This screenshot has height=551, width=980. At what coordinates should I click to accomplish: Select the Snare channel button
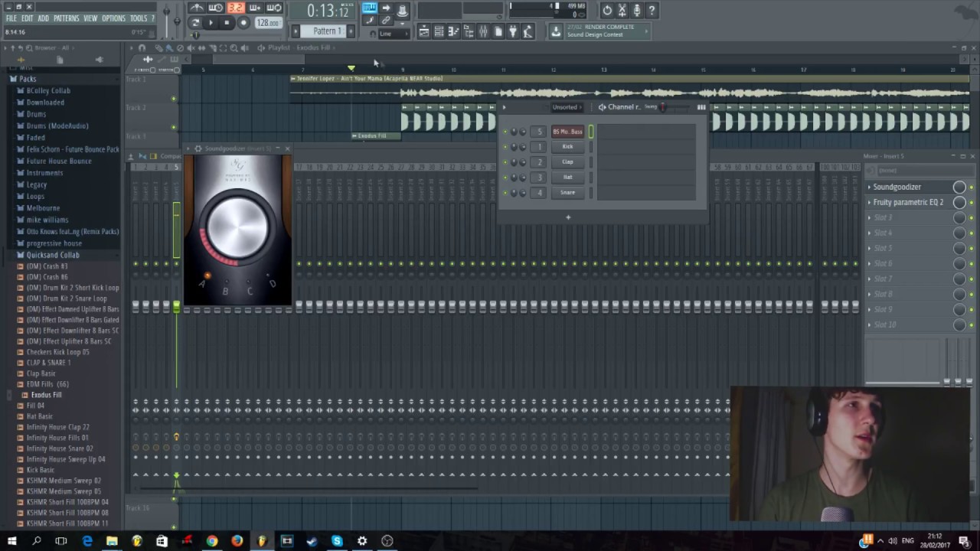[567, 193]
